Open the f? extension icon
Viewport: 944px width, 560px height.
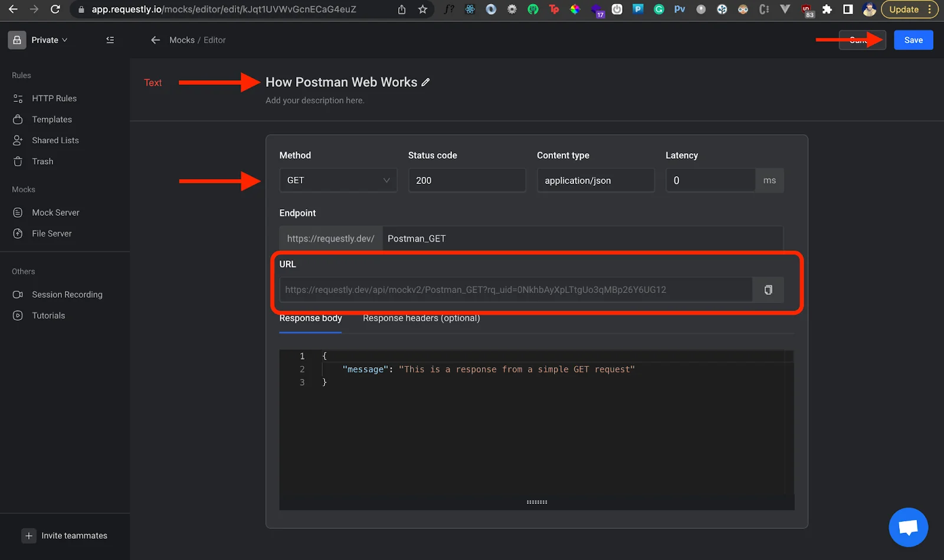(449, 9)
